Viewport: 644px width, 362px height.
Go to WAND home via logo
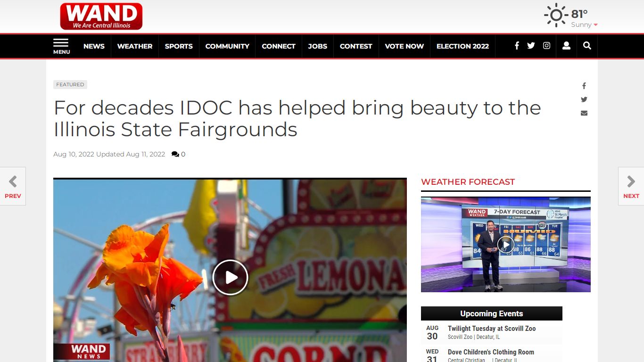[101, 16]
